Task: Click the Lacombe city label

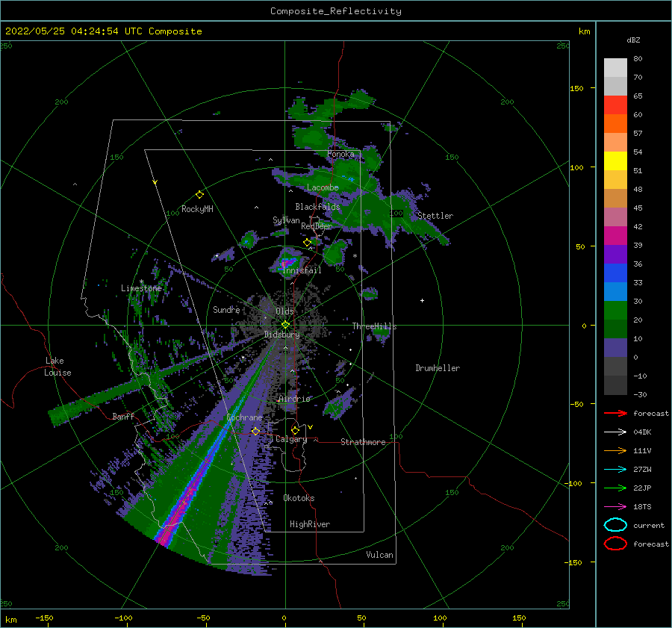Action: (x=323, y=187)
